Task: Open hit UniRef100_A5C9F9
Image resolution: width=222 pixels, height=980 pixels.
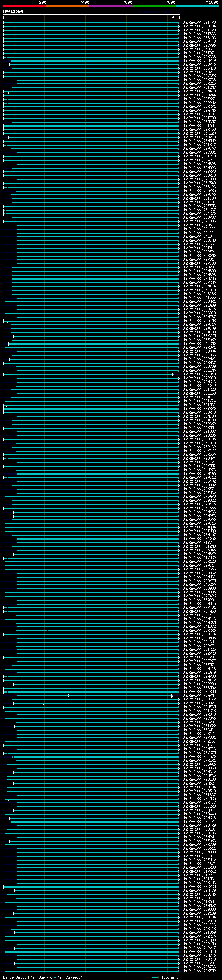Action: (199, 290)
